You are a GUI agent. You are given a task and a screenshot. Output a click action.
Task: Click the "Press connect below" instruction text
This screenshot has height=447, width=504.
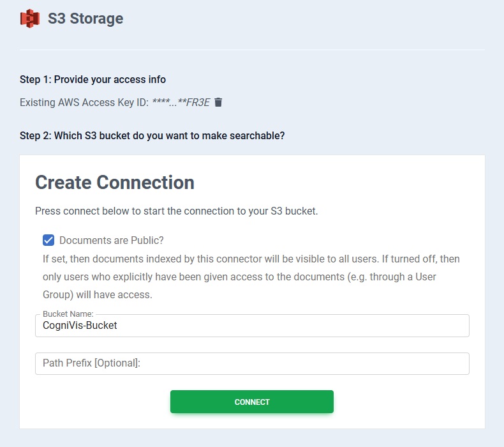[x=176, y=211]
